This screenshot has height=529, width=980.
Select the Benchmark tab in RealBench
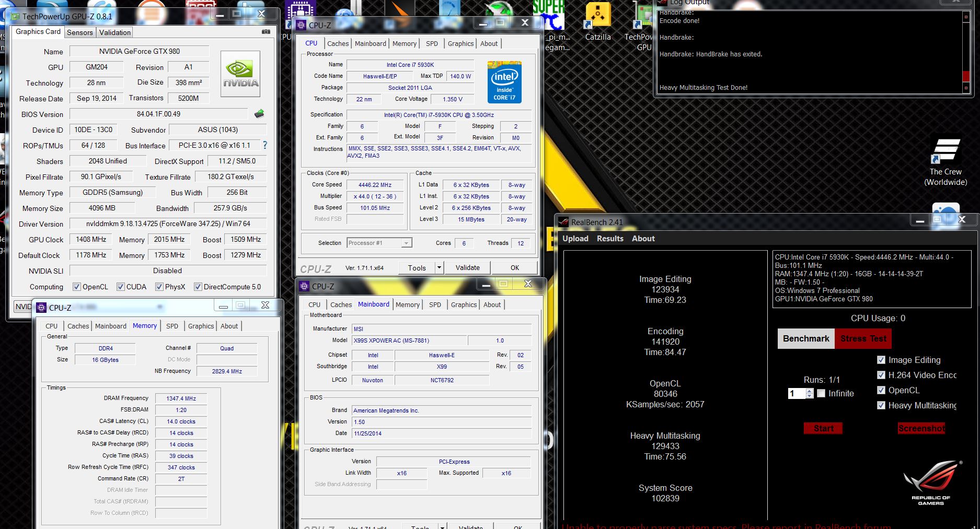point(806,338)
